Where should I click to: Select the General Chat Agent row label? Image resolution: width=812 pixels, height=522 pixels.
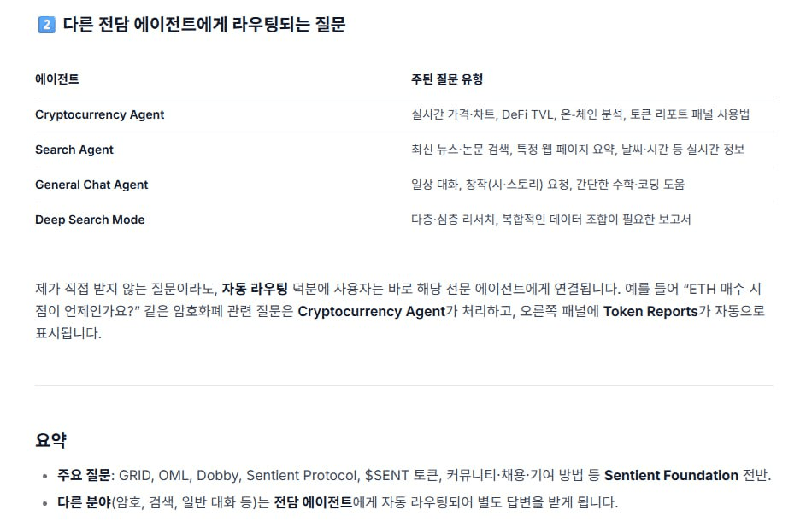91,185
